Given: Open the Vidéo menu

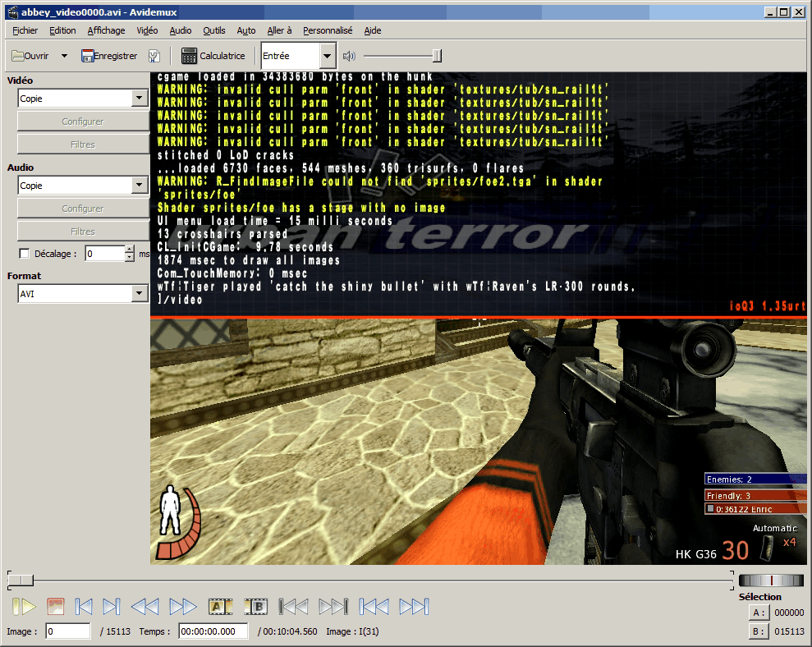Looking at the screenshot, I should pos(147,30).
